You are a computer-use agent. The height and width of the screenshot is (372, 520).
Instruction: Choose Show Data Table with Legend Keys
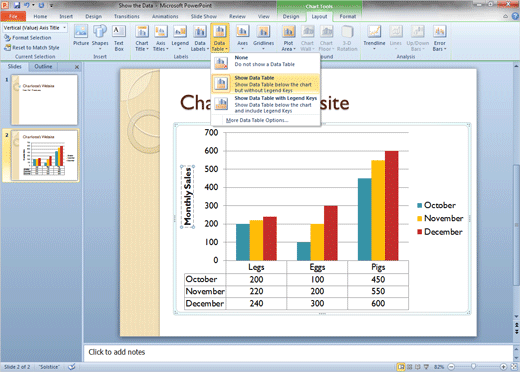tap(265, 104)
